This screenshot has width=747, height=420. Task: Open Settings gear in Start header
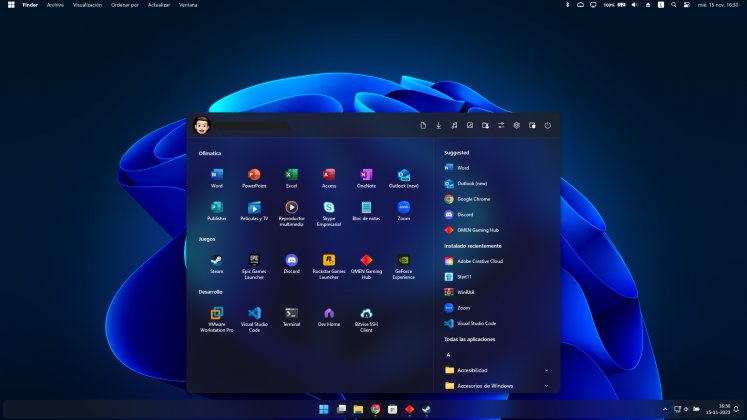(x=516, y=125)
